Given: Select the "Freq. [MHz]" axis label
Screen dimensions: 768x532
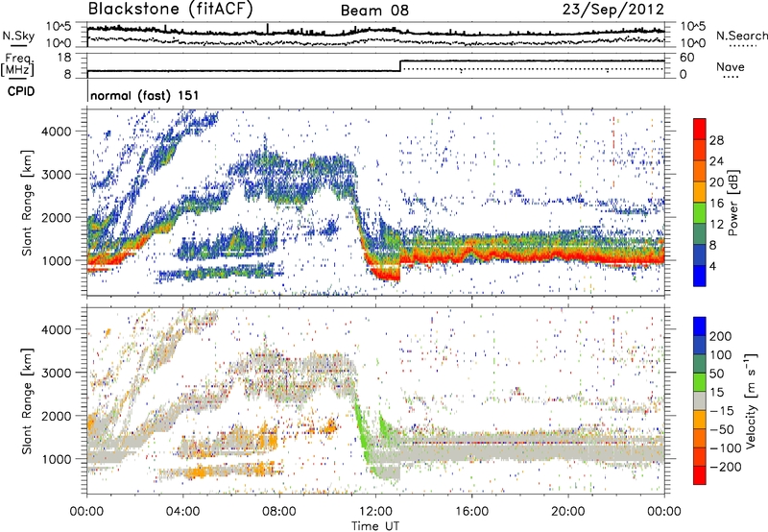Looking at the screenshot, I should [x=17, y=65].
